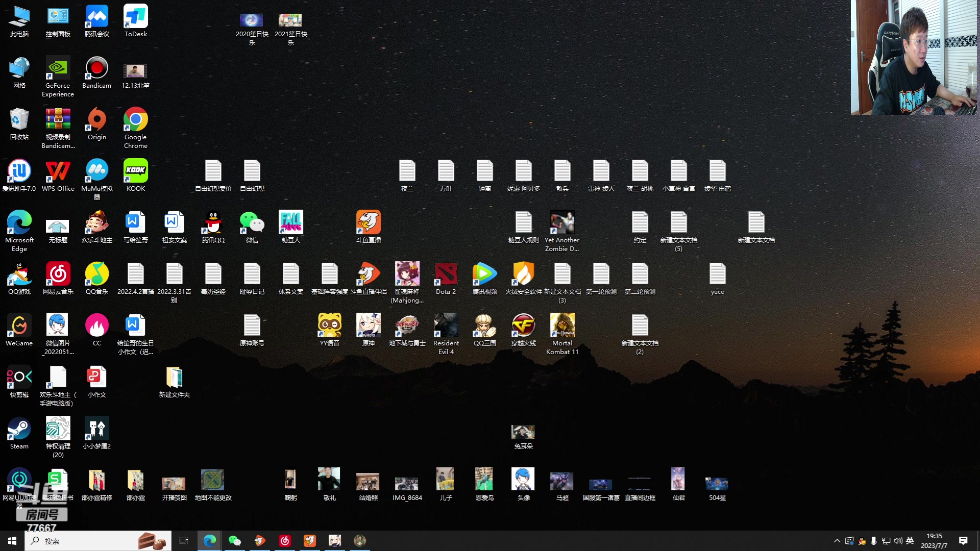This screenshot has width=980, height=551.
Task: Launch WPS Office
Action: click(58, 176)
